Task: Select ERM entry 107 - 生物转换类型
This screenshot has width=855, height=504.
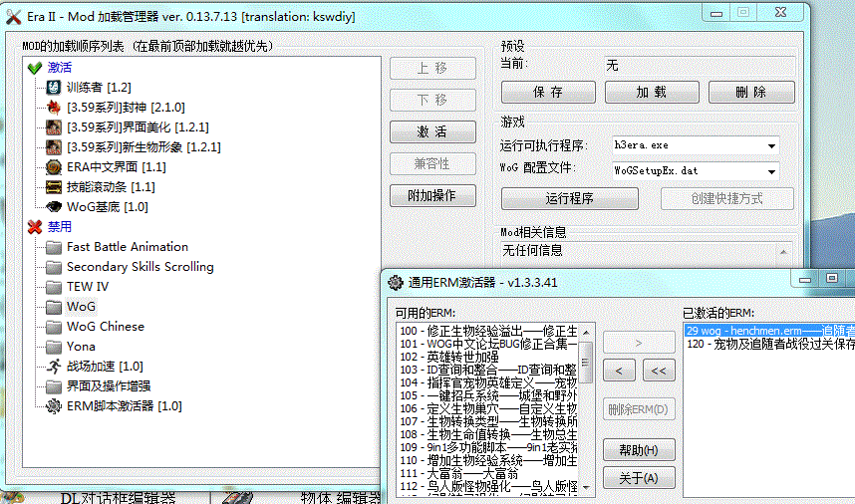Action: [x=488, y=421]
